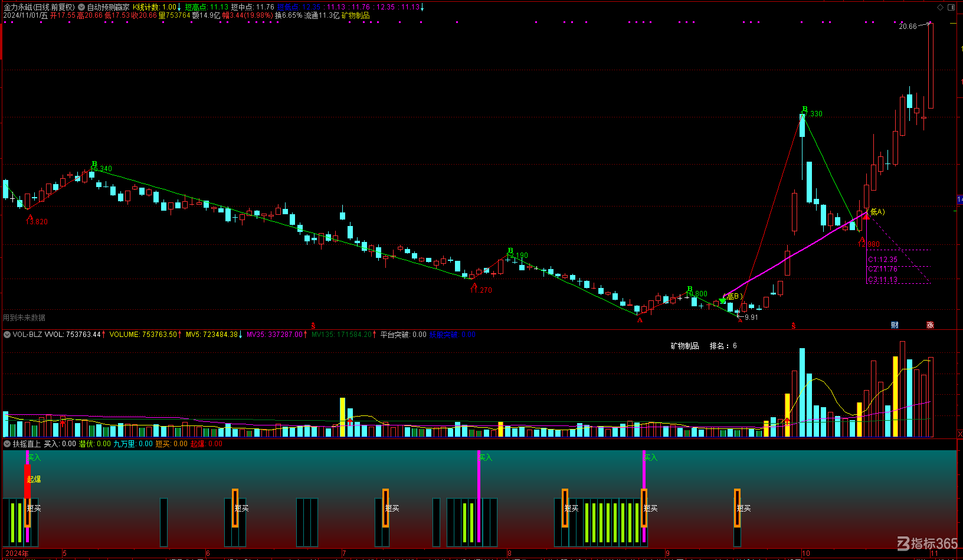Click the C3:11.13 prediction level
Viewport: 963px width, 560px height.
tap(883, 280)
